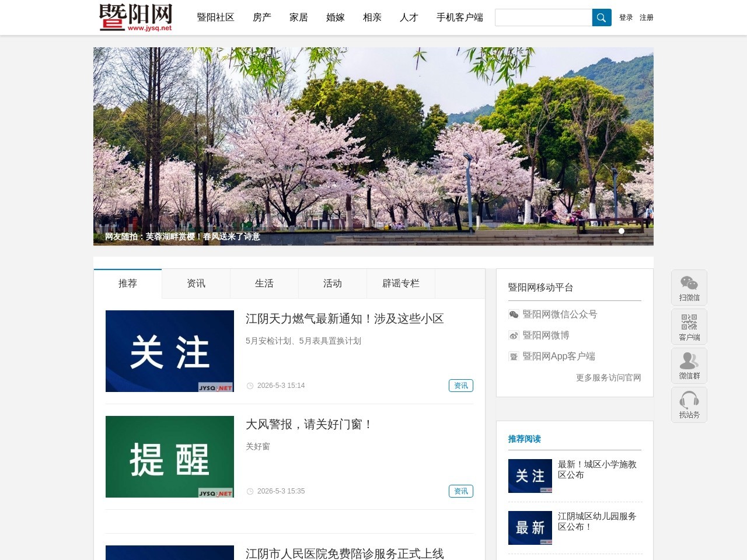Image resolution: width=747 pixels, height=560 pixels.
Task: Switch to the 推荐 tab
Action: point(128,283)
